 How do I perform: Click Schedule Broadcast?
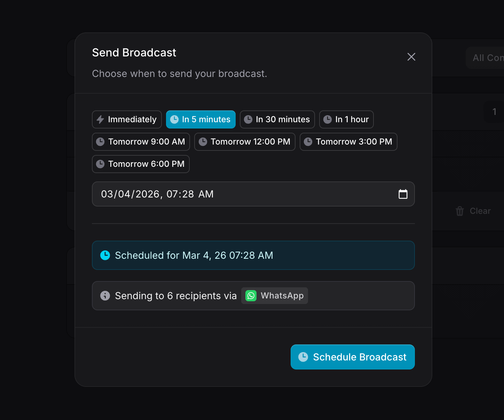[x=353, y=357]
